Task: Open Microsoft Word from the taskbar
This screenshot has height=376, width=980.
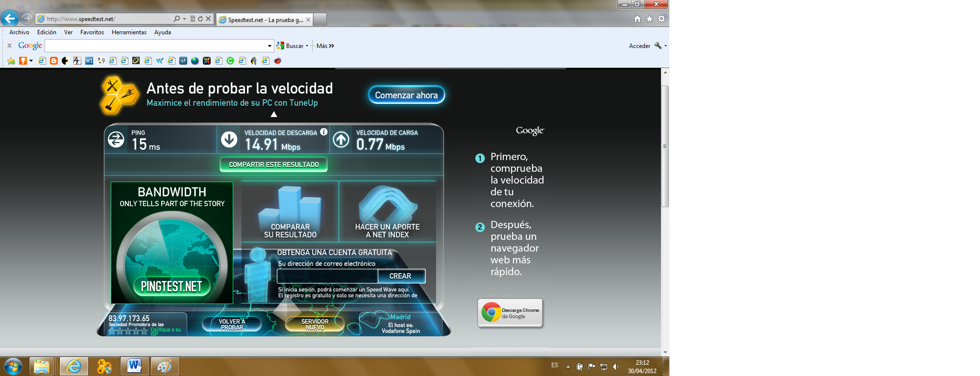Action: pos(134,366)
